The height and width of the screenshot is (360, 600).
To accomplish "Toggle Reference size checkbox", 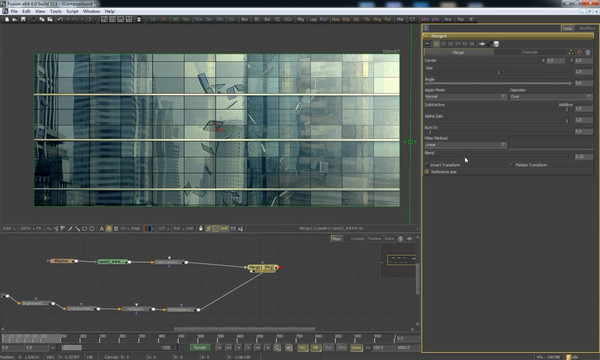I will (x=427, y=172).
